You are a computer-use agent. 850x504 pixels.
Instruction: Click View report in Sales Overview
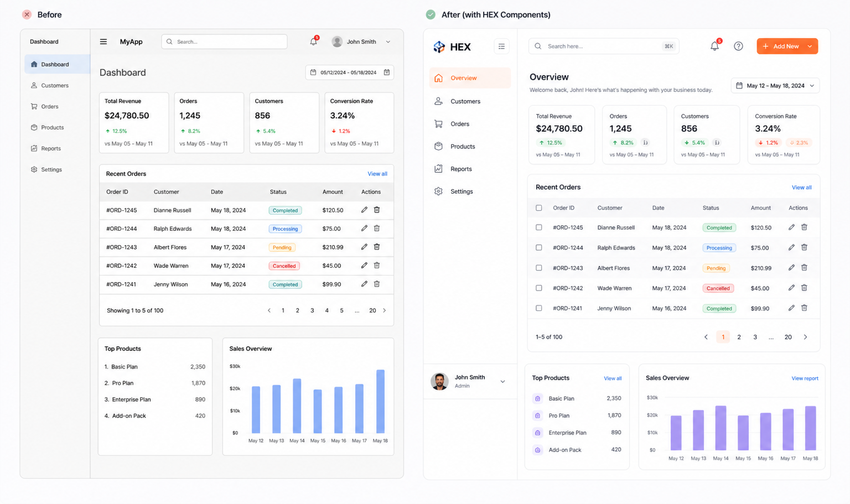pos(805,378)
